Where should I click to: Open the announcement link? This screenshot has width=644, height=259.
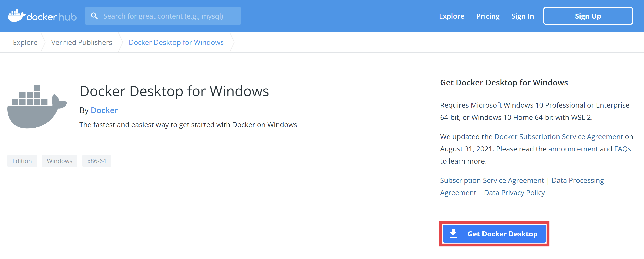573,149
